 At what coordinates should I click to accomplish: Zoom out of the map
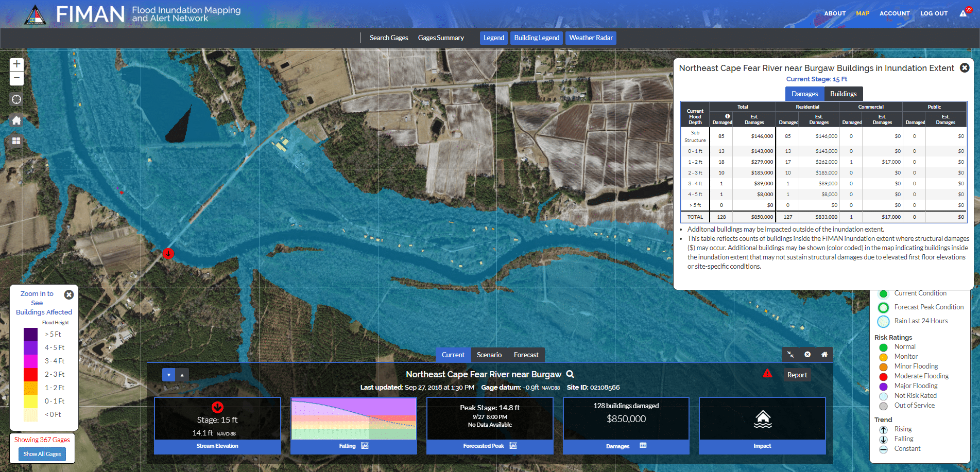click(x=16, y=78)
